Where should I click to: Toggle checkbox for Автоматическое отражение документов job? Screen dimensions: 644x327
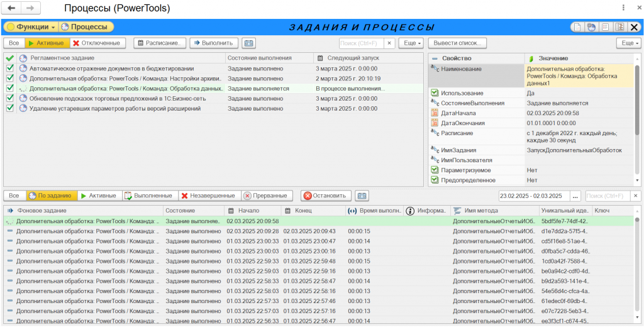click(10, 69)
